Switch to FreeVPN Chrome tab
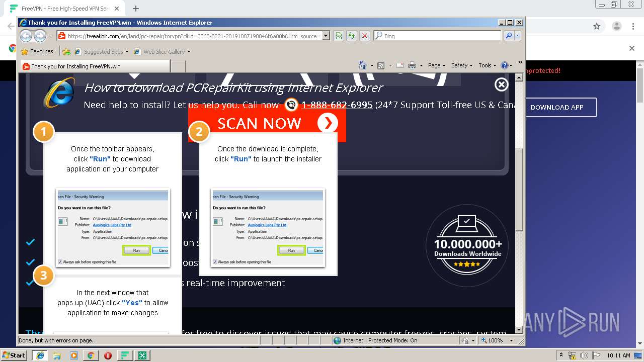The width and height of the screenshot is (644, 362). click(65, 9)
